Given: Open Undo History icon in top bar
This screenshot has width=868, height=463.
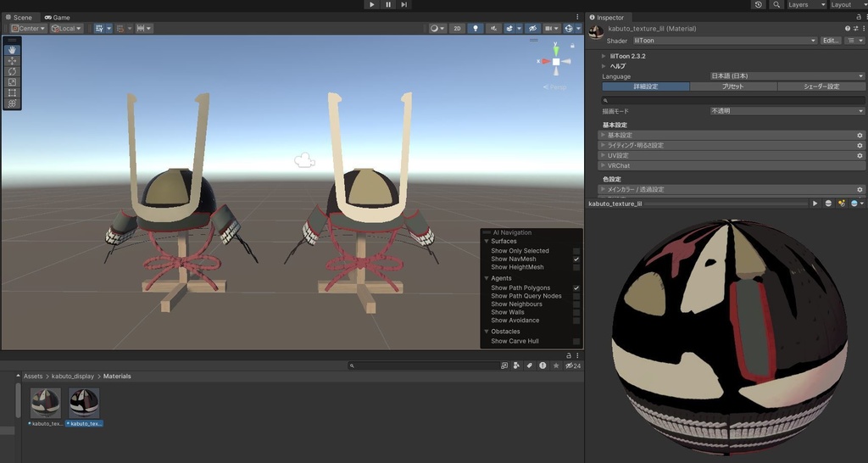Looking at the screenshot, I should (x=758, y=4).
